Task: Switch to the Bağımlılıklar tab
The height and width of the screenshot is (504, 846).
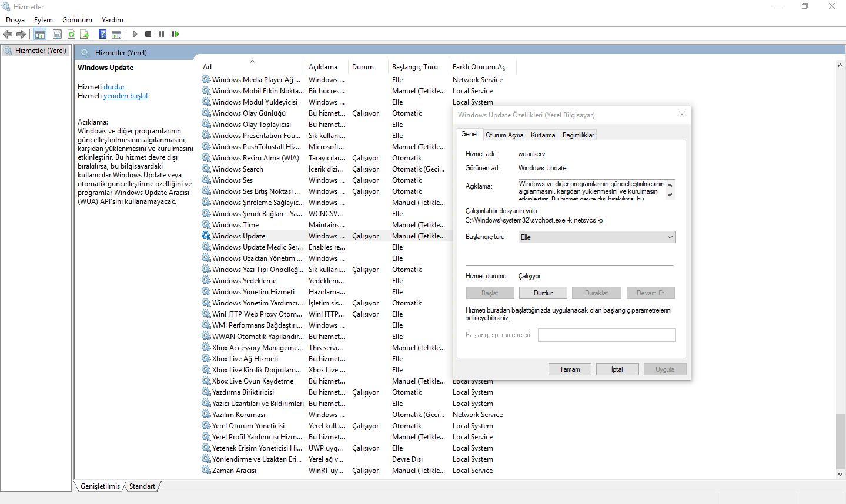Action: 579,135
